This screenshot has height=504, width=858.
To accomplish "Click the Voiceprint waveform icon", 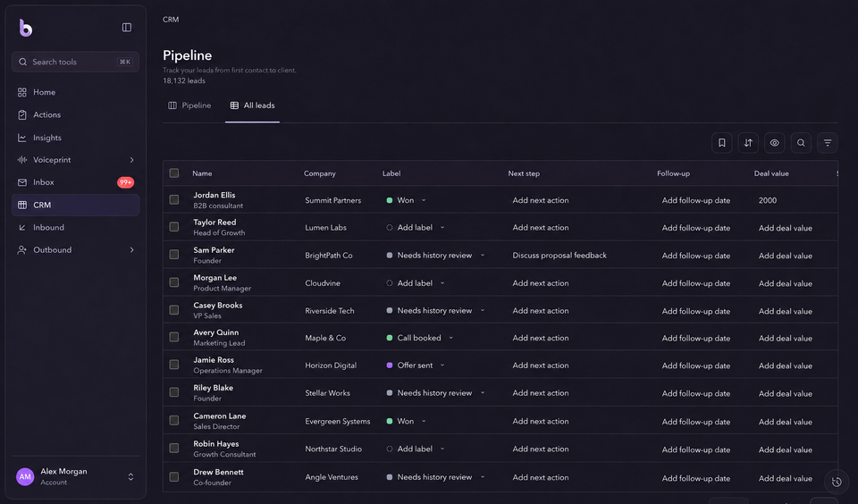I will coord(21,160).
